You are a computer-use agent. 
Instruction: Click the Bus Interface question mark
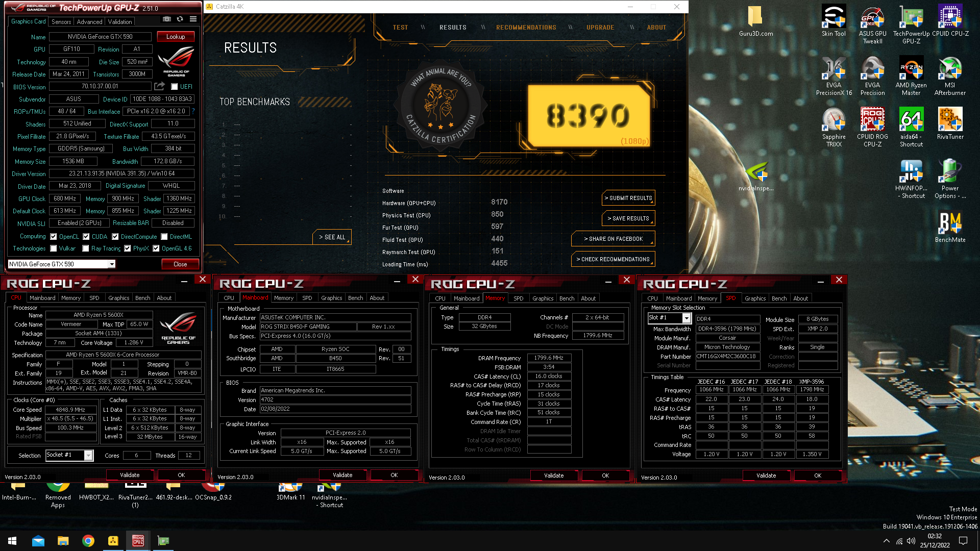click(x=193, y=111)
